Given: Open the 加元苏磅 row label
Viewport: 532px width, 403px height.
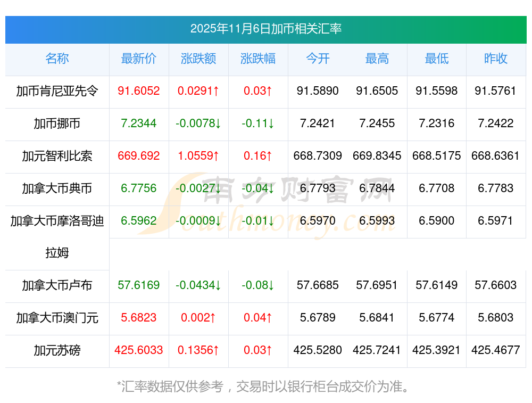Looking at the screenshot, I should click(x=57, y=350).
